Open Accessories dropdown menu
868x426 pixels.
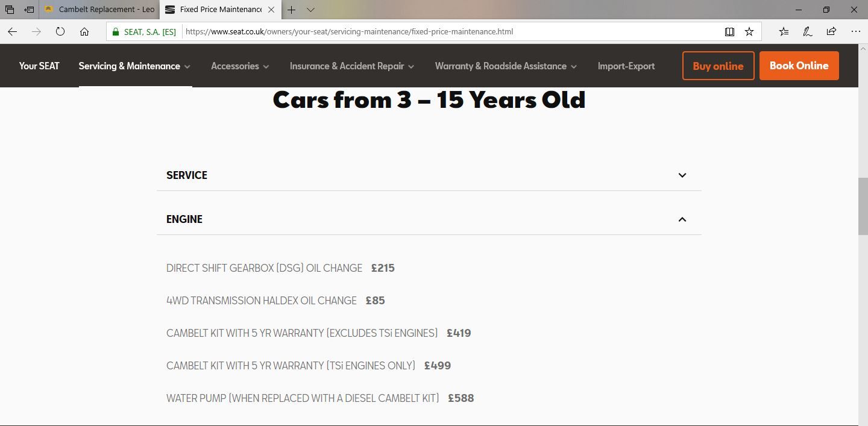(x=240, y=66)
